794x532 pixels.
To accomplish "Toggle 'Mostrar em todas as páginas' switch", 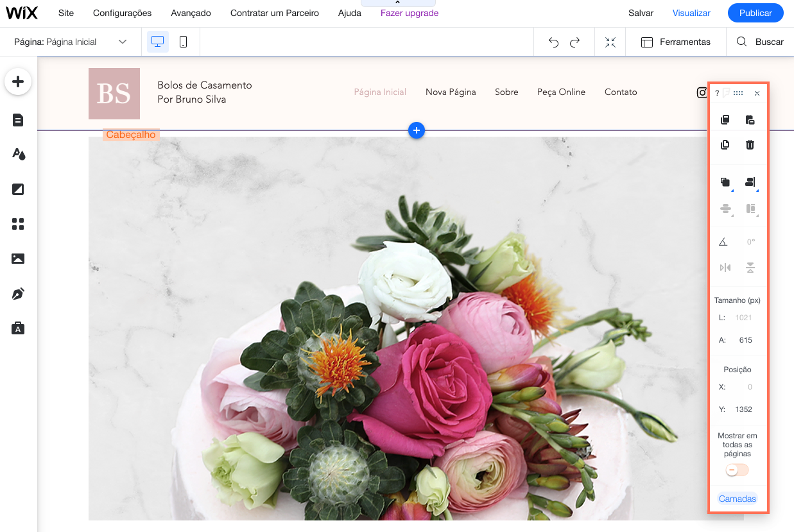I will pos(738,470).
